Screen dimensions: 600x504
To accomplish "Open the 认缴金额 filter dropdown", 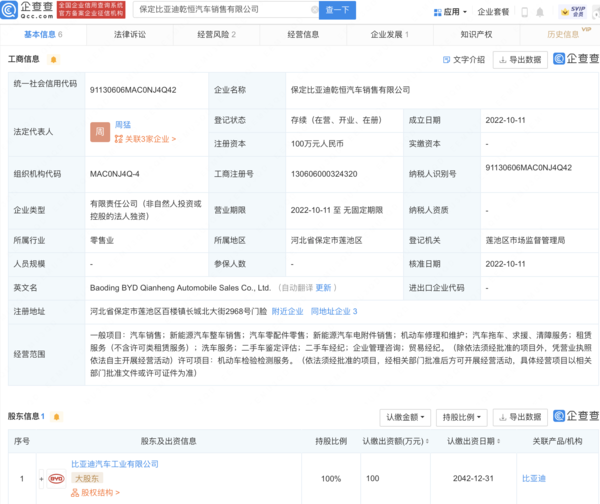I will pos(405,417).
